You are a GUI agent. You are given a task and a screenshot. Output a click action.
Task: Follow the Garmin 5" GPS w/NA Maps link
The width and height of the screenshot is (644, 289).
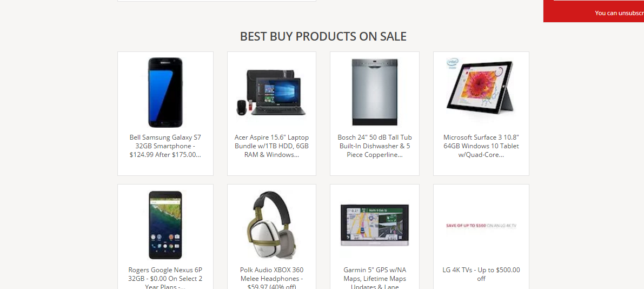coord(375,278)
